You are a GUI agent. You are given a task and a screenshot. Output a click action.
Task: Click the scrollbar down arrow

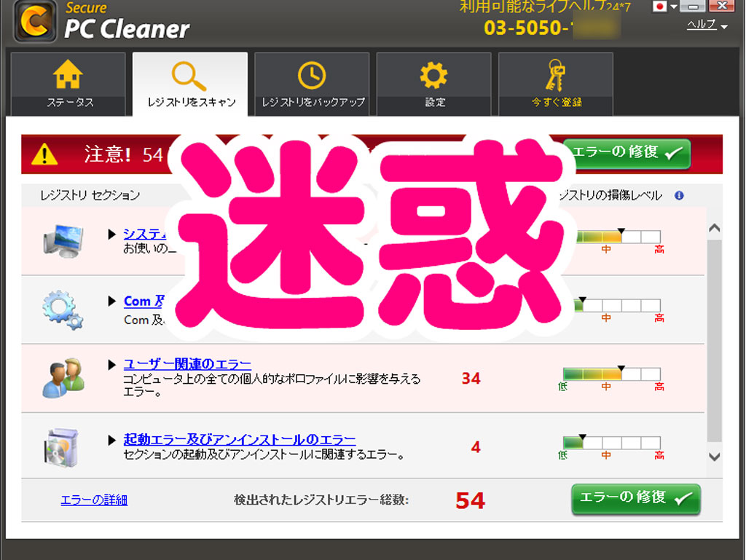[x=714, y=457]
